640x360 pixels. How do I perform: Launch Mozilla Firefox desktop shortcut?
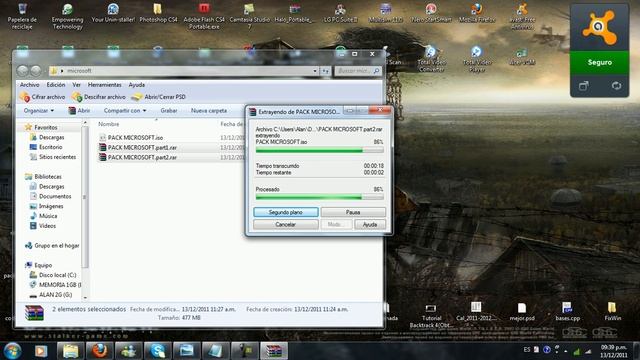[477, 12]
